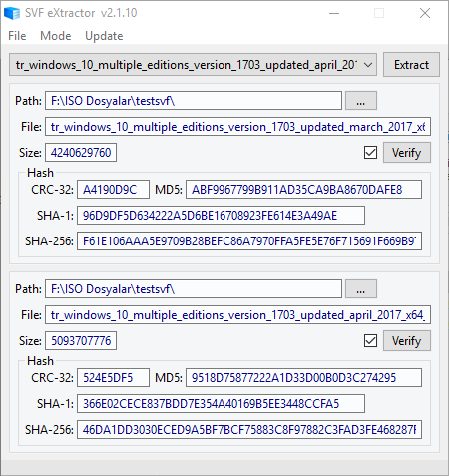Toggle the checkbox beside second Verify button
The width and height of the screenshot is (449, 476).
pyautogui.click(x=370, y=341)
